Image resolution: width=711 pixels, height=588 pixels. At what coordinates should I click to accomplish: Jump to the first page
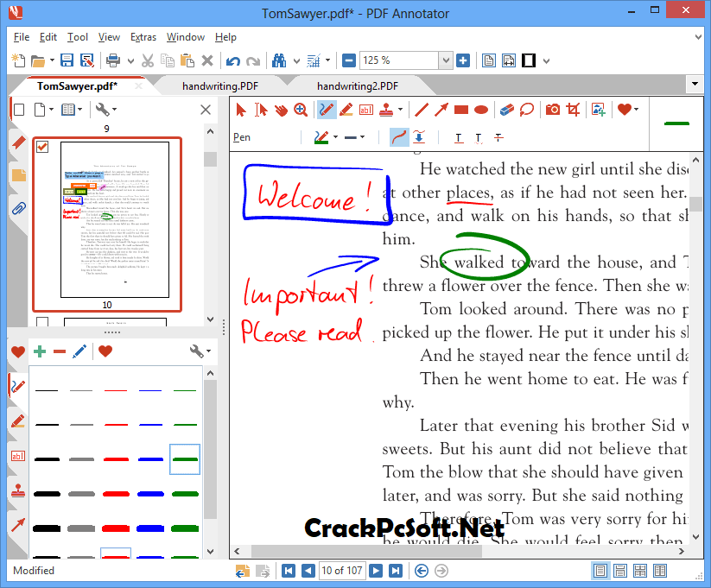click(x=289, y=571)
